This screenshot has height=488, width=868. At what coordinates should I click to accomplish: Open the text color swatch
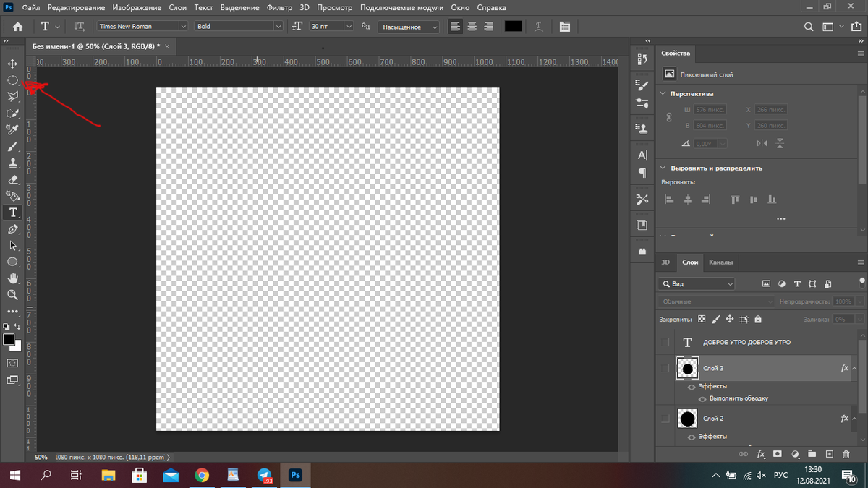[513, 26]
